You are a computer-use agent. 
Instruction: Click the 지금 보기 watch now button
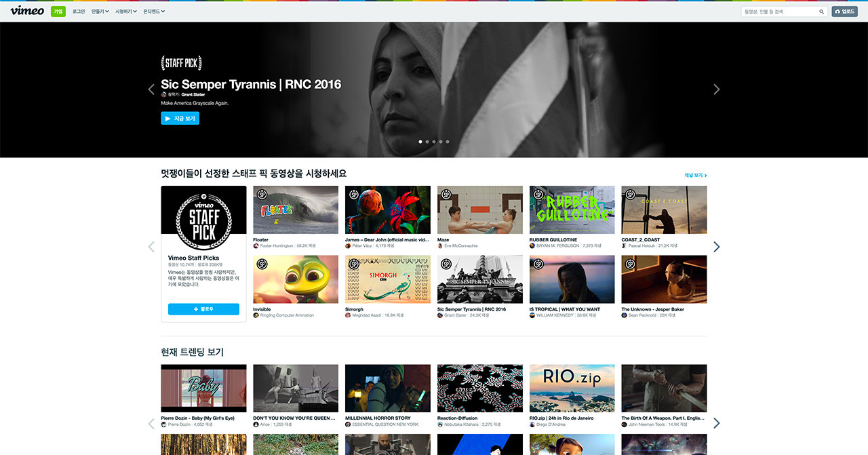click(x=180, y=119)
